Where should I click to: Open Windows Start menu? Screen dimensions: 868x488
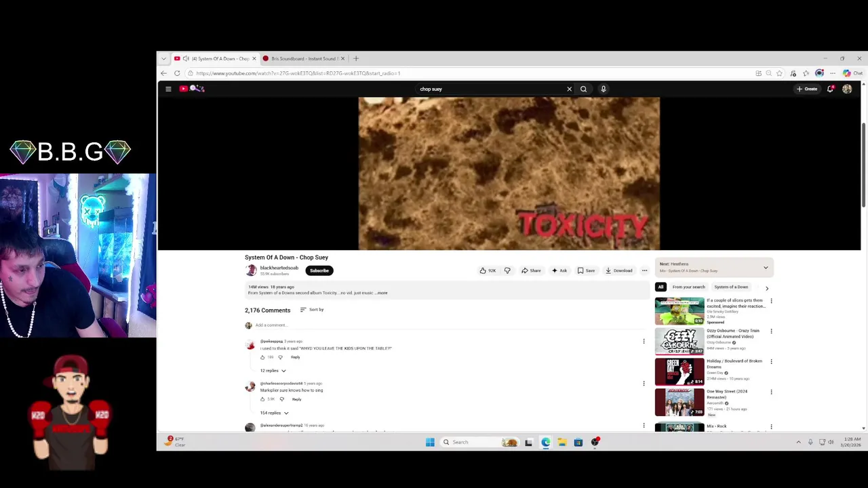coord(430,442)
